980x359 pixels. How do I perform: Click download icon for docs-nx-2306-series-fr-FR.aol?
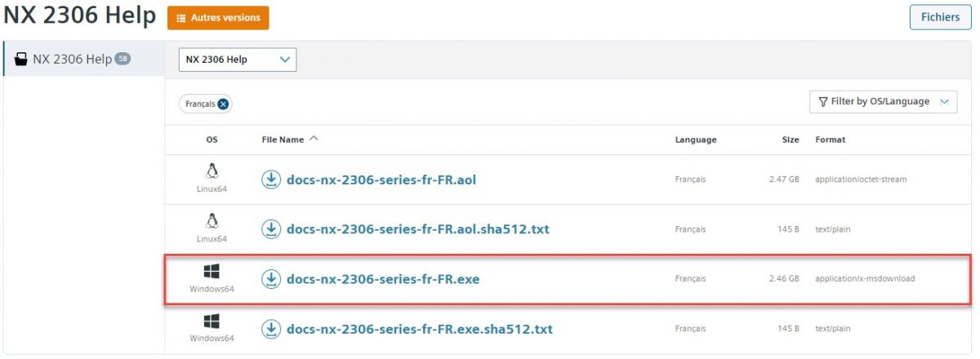coord(271,179)
